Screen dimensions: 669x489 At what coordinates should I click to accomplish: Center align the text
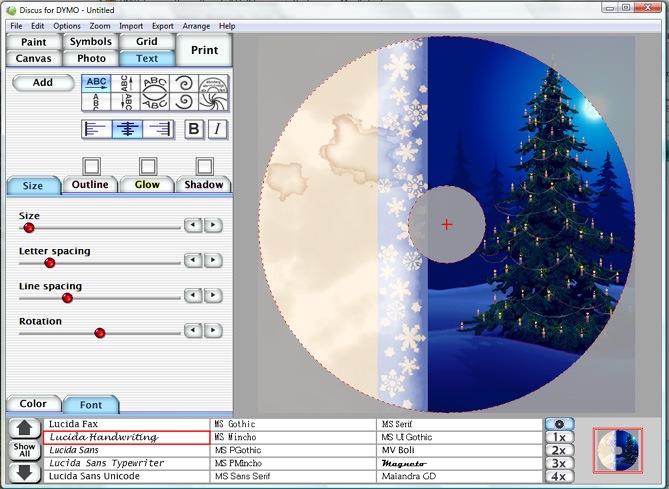[127, 129]
